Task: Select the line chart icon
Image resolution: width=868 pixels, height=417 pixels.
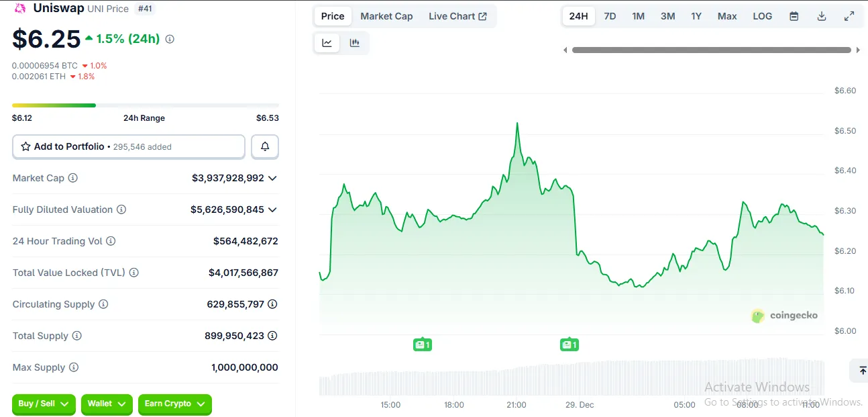Action: click(x=327, y=42)
